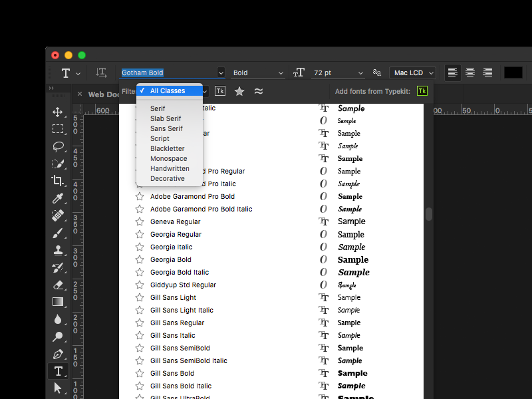
Task: Left align text
Action: (453, 72)
